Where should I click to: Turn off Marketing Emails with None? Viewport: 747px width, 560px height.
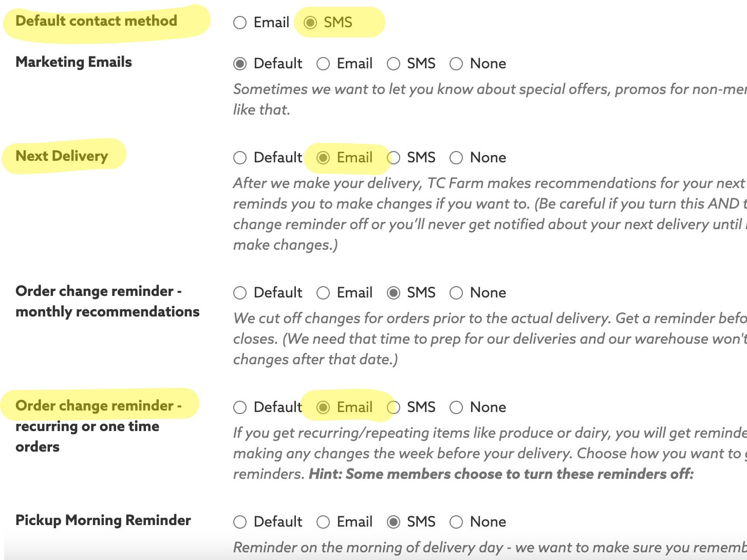[456, 64]
